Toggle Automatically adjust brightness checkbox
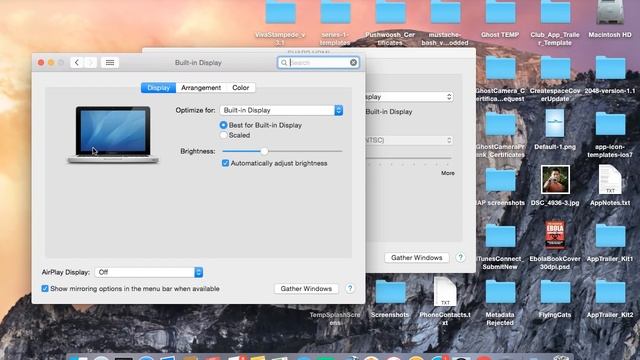 [225, 163]
